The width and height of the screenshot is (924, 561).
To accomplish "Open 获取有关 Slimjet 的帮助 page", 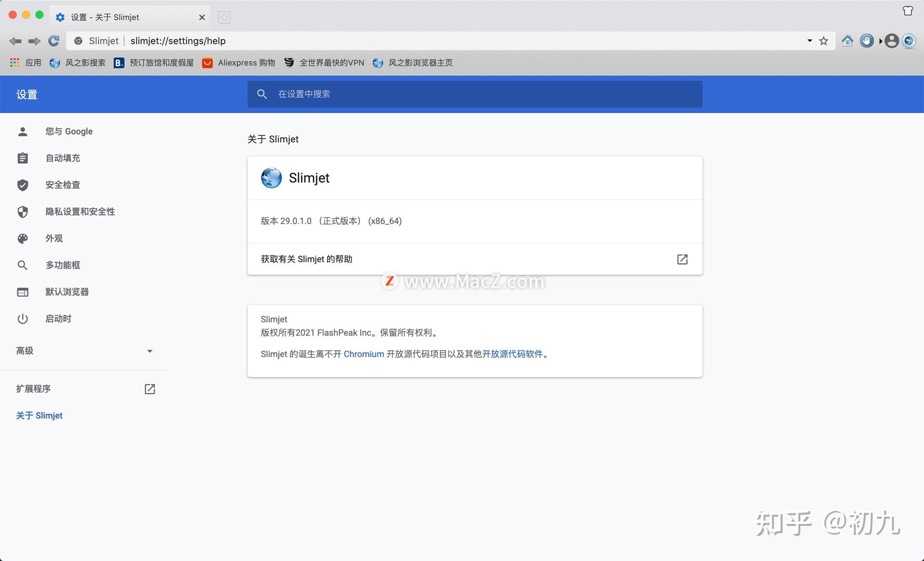I will tap(474, 259).
